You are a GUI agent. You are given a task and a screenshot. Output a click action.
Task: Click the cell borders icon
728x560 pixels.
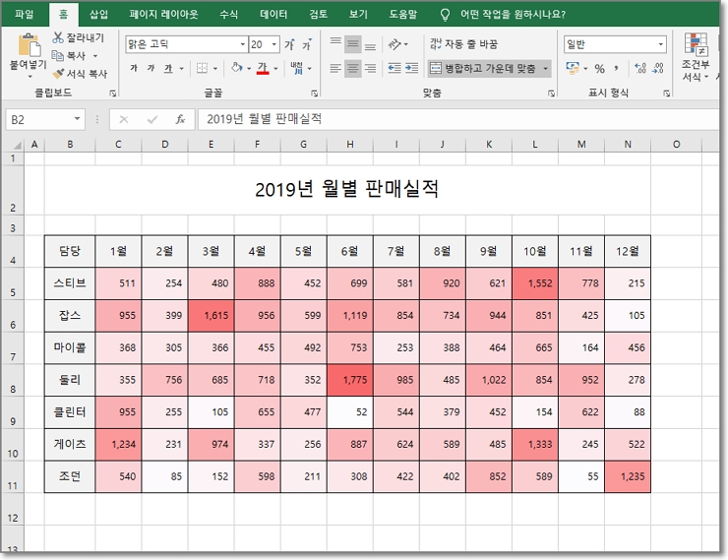pos(202,68)
